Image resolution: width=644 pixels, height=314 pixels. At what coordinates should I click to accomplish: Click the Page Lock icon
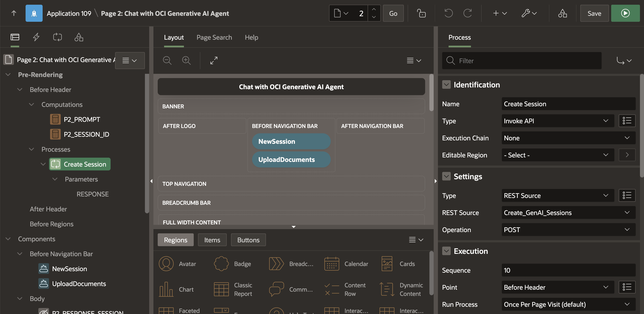pyautogui.click(x=421, y=13)
